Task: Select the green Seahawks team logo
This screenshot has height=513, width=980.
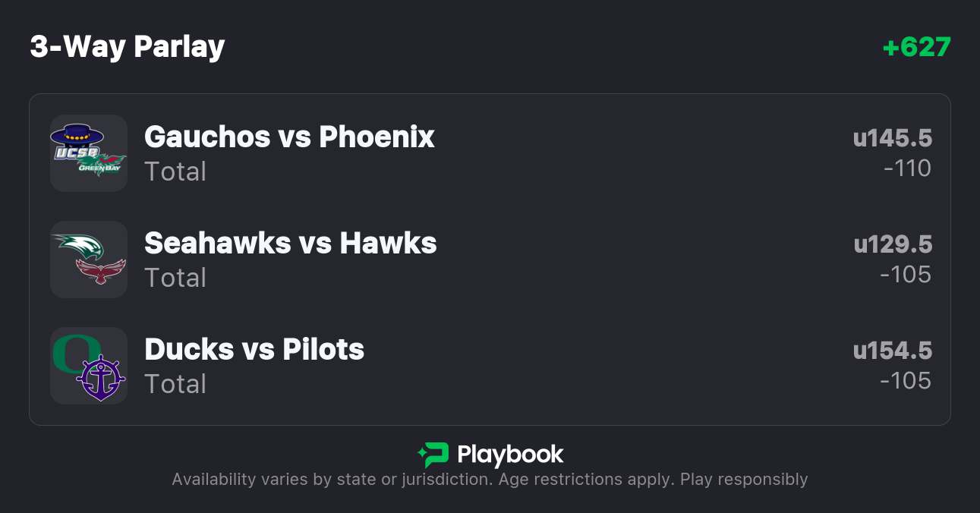Action: 77,246
